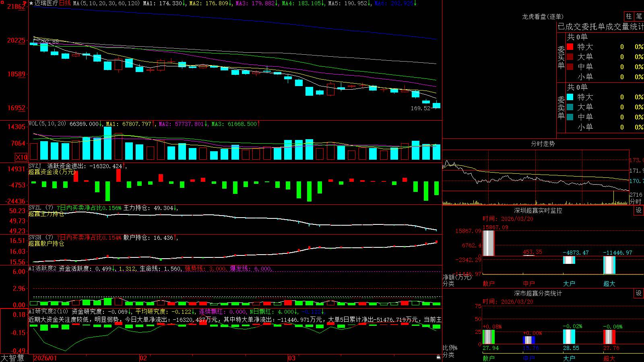Click the 大智慧 logo at bottom left
The image size is (644, 362).
[12, 358]
